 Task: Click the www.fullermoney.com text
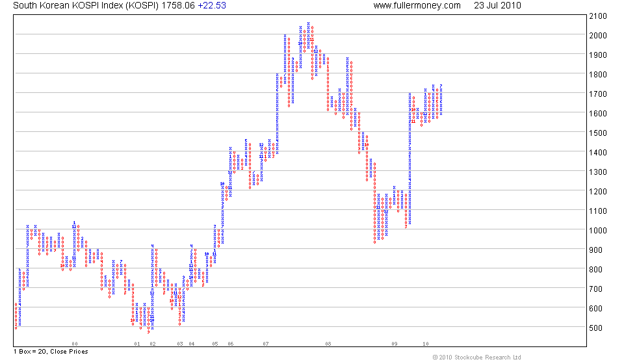(417, 6)
